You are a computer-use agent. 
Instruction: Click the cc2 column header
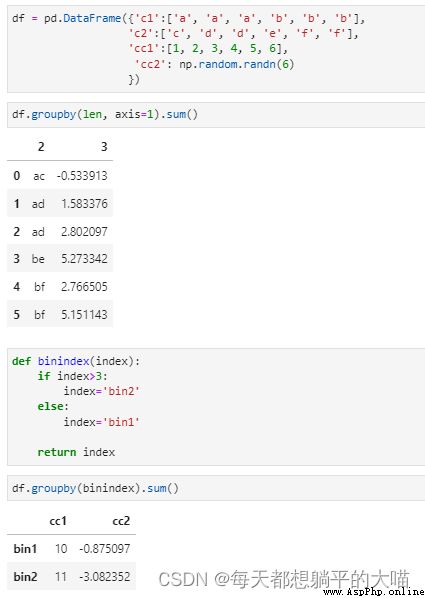[x=121, y=521]
